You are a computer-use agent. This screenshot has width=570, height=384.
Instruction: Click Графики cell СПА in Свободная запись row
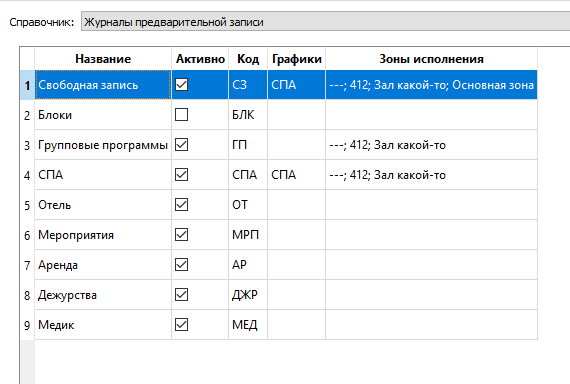click(x=297, y=85)
